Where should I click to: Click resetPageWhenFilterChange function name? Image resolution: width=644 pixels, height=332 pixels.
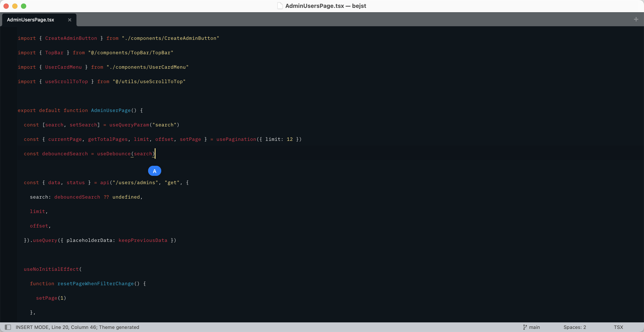pos(95,284)
